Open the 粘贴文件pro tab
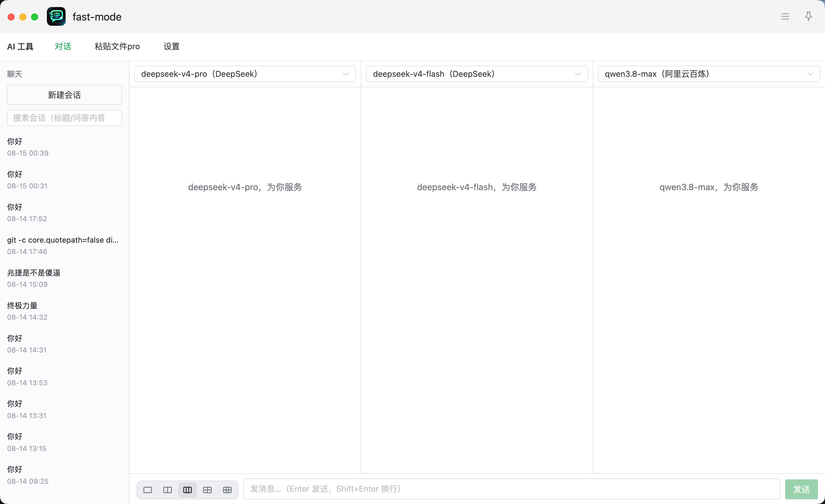This screenshot has width=825, height=504. 117,47
